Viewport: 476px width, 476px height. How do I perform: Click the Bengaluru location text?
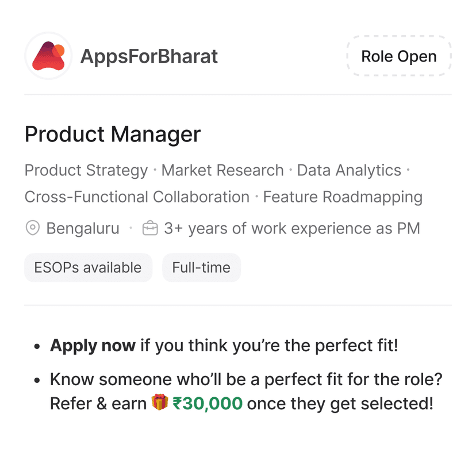tap(83, 228)
